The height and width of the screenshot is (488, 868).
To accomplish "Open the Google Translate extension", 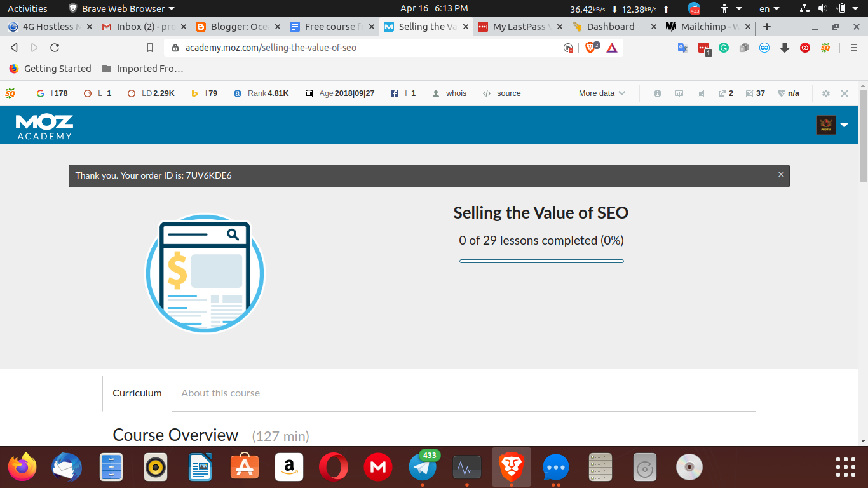I will click(683, 48).
